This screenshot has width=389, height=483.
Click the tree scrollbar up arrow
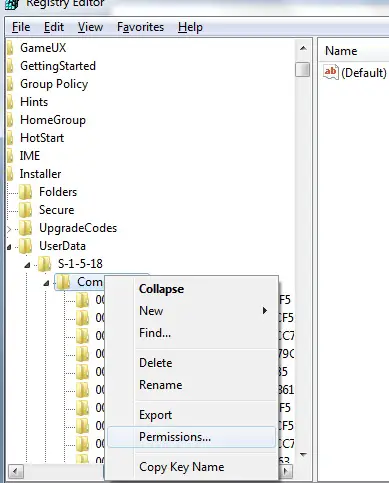coord(303,49)
